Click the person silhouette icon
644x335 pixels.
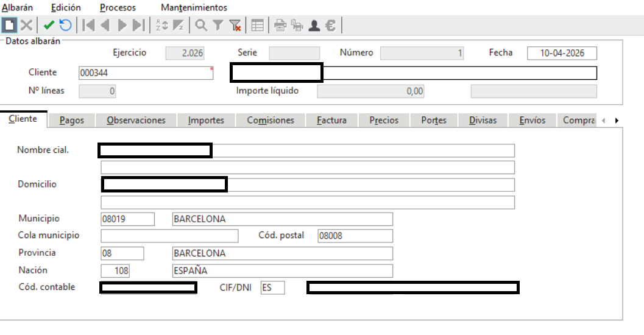point(314,25)
